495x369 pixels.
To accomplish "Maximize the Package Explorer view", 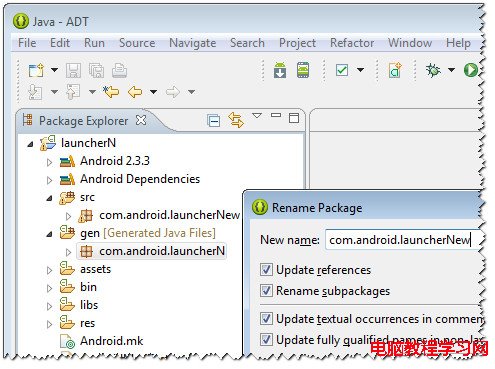I will point(294,118).
